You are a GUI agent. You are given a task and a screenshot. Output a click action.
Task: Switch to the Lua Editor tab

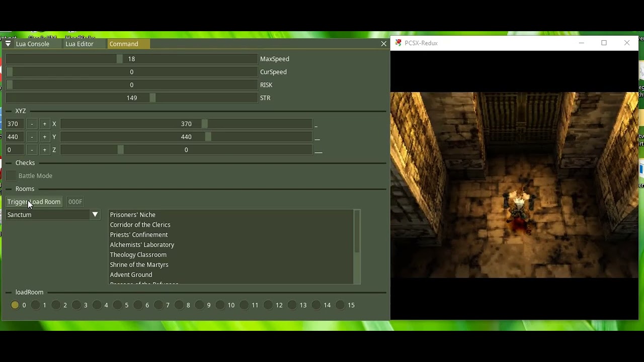[79, 44]
